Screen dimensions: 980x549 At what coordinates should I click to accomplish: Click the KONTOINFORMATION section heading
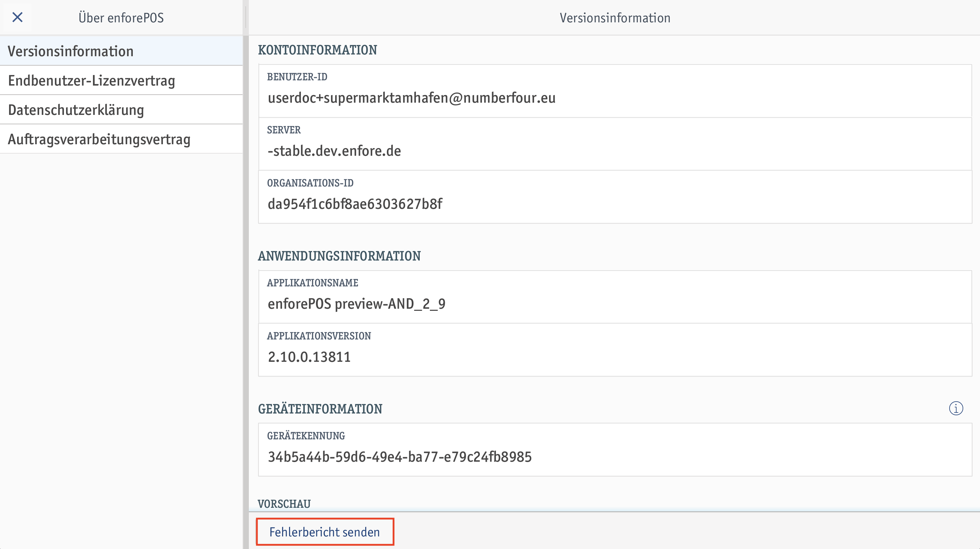click(317, 50)
